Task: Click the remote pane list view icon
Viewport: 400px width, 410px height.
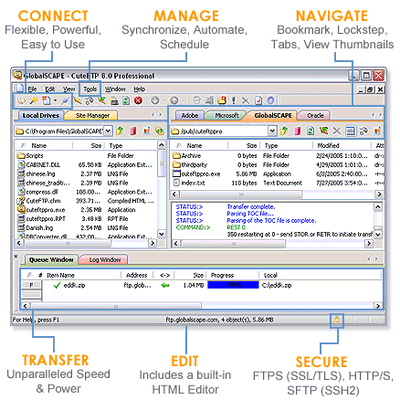Action: (x=350, y=131)
